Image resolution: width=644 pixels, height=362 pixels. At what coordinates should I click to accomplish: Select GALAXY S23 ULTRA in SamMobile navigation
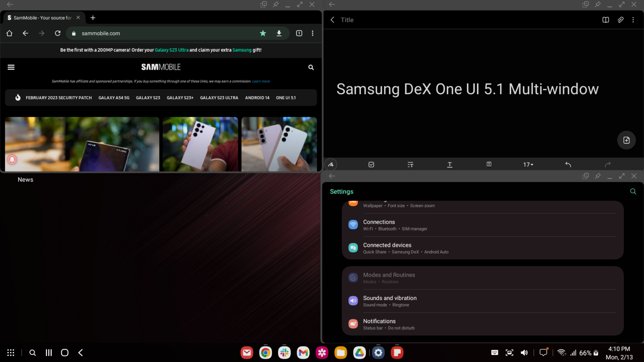(219, 97)
